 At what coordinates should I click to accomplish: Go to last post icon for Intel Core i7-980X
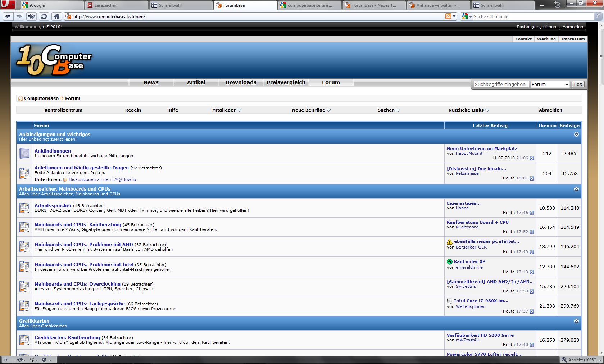point(532,311)
